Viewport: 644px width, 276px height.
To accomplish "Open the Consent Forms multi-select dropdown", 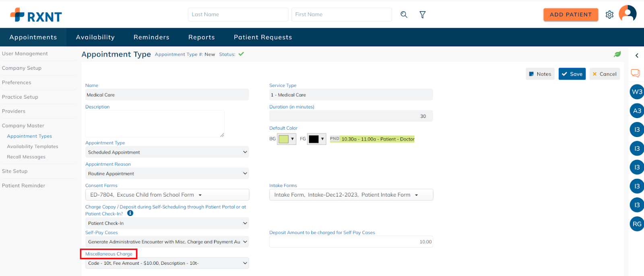I will pyautogui.click(x=167, y=195).
